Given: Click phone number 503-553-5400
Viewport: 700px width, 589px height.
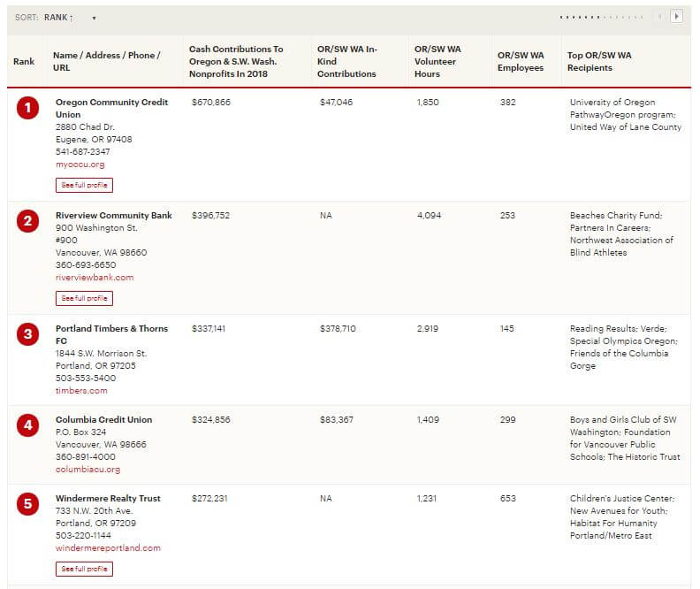Looking at the screenshot, I should [86, 379].
